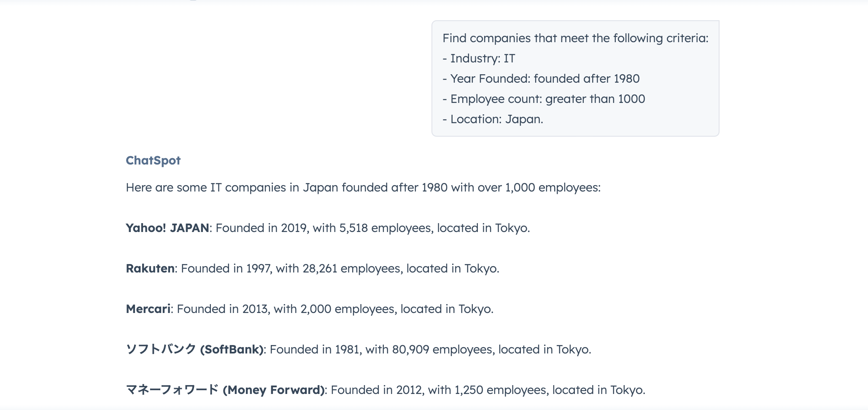Click the 'Employee count: greater than 1000' line
Image resolution: width=868 pixels, height=410 pixels.
coord(544,99)
